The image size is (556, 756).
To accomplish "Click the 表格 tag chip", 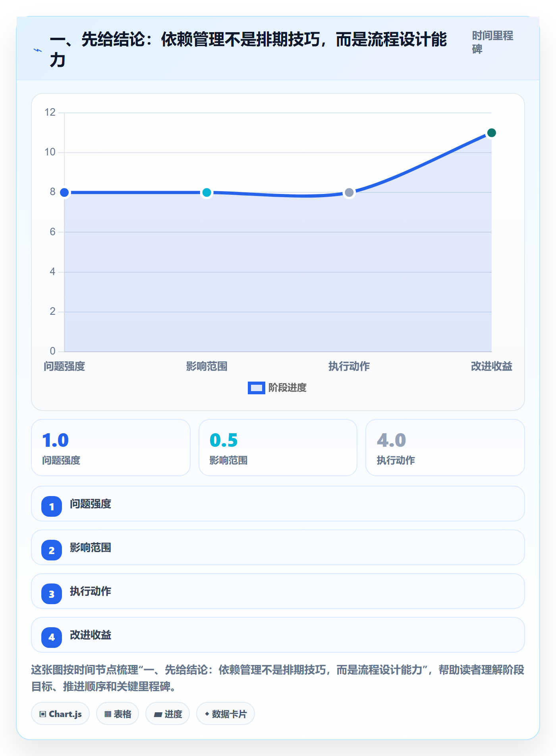I will click(118, 714).
